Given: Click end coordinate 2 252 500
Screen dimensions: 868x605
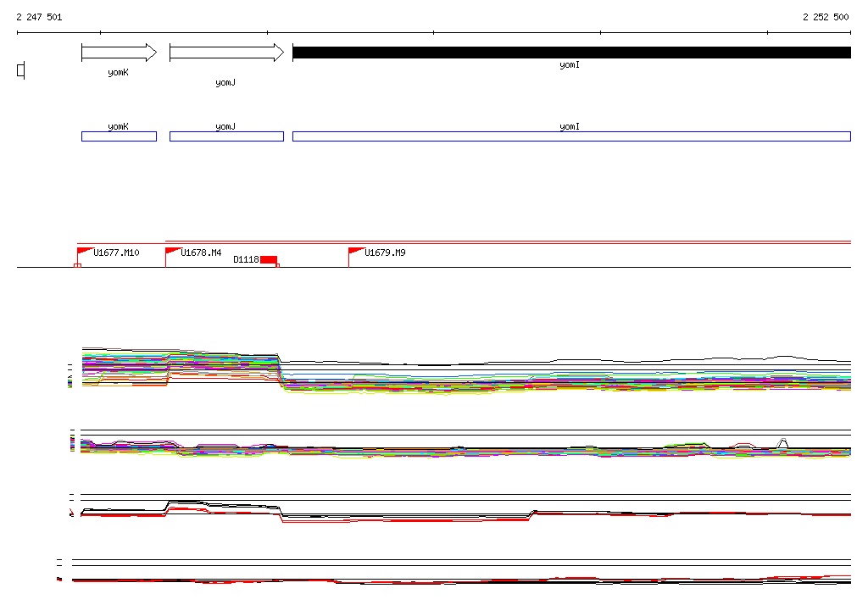Looking at the screenshot, I should [x=826, y=17].
